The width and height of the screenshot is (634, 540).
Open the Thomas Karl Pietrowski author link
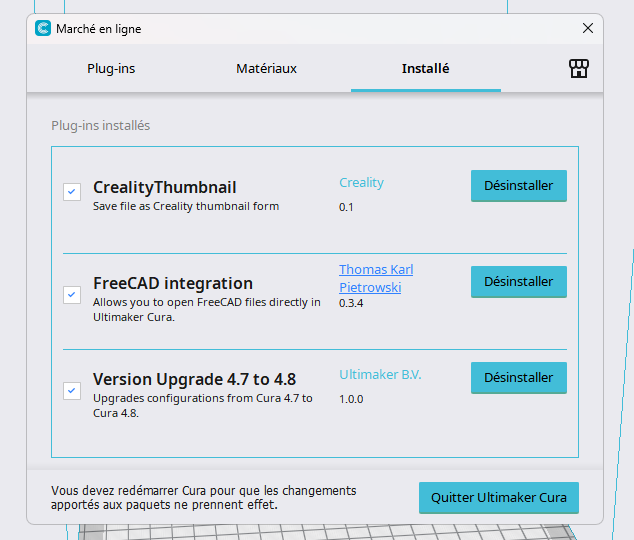[x=376, y=278]
